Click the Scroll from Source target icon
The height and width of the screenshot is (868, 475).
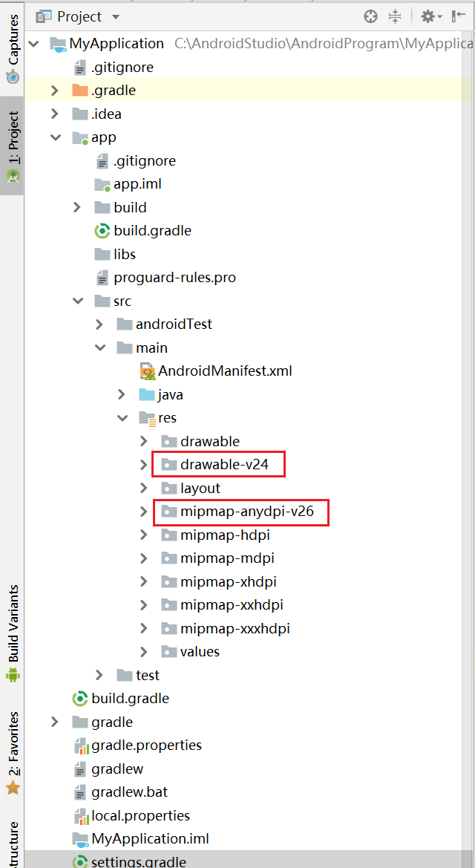coord(370,16)
